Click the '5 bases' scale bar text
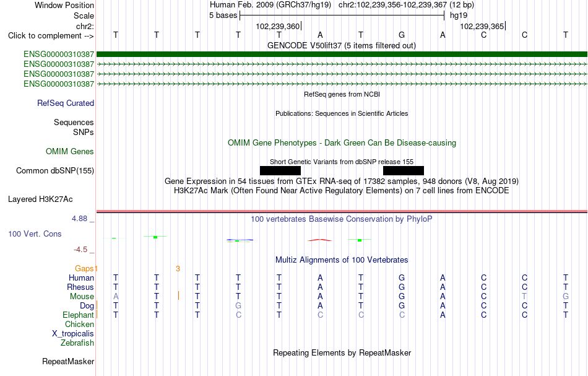Viewport: 588px width, 376px height. pyautogui.click(x=223, y=15)
